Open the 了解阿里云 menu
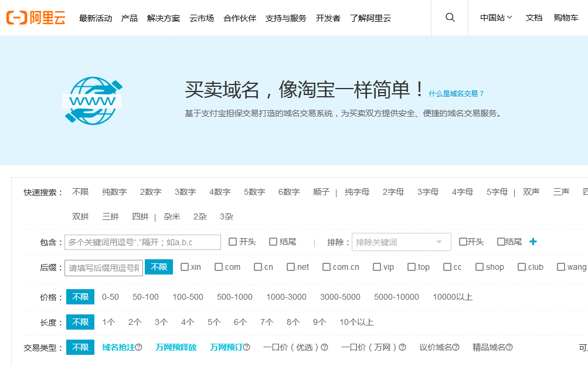Image resolution: width=588 pixels, height=366 pixels. point(371,18)
